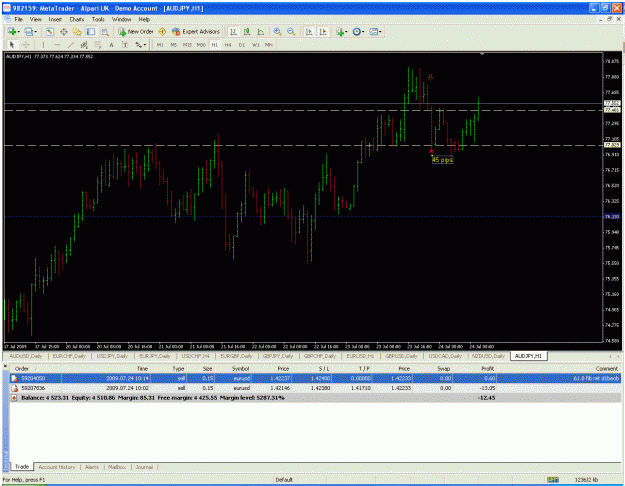Switch to line chart display

point(261,31)
